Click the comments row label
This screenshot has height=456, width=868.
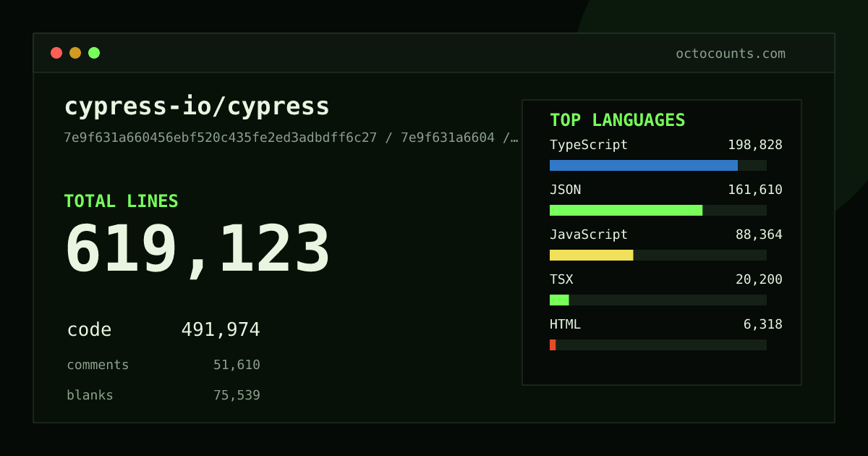[x=98, y=365]
